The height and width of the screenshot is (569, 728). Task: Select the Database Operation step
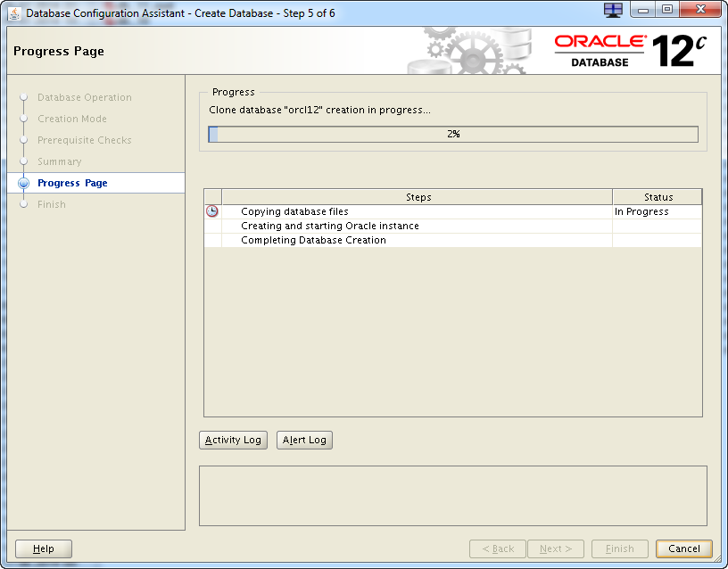pyautogui.click(x=85, y=97)
